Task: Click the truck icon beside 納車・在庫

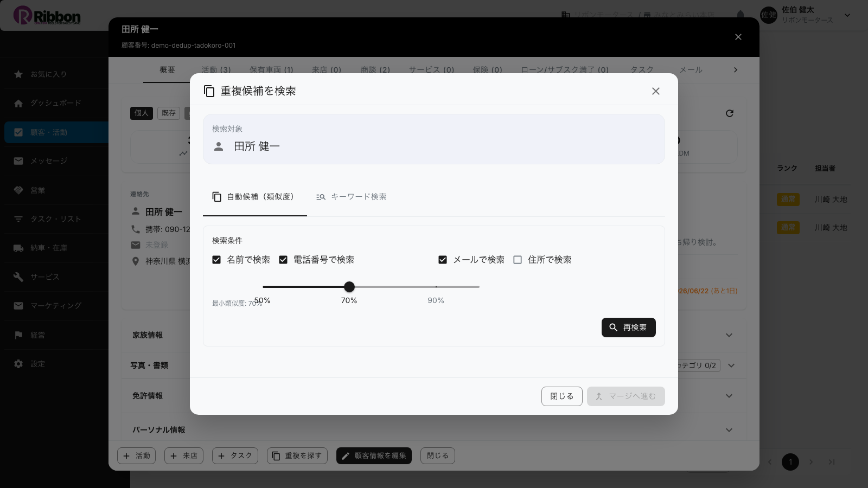Action: 18,248
